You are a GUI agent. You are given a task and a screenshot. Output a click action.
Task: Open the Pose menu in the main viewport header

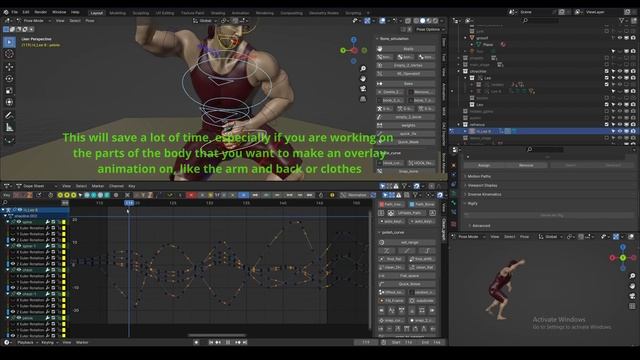coord(90,20)
